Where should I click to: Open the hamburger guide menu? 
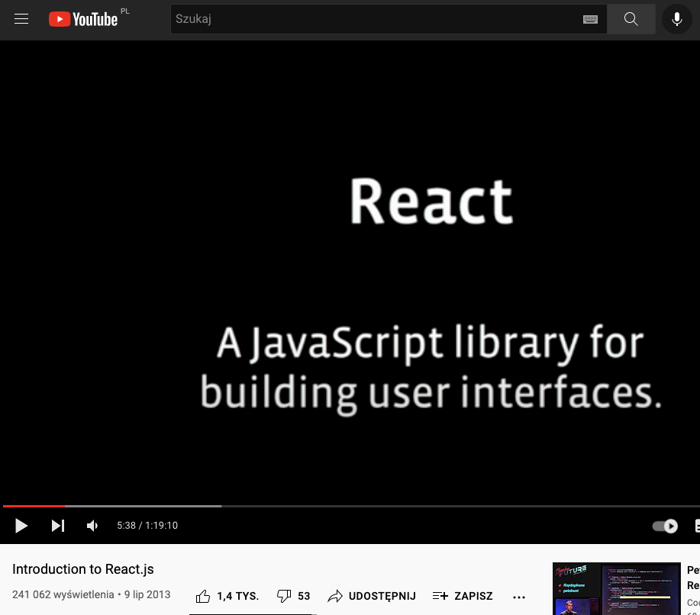point(21,19)
